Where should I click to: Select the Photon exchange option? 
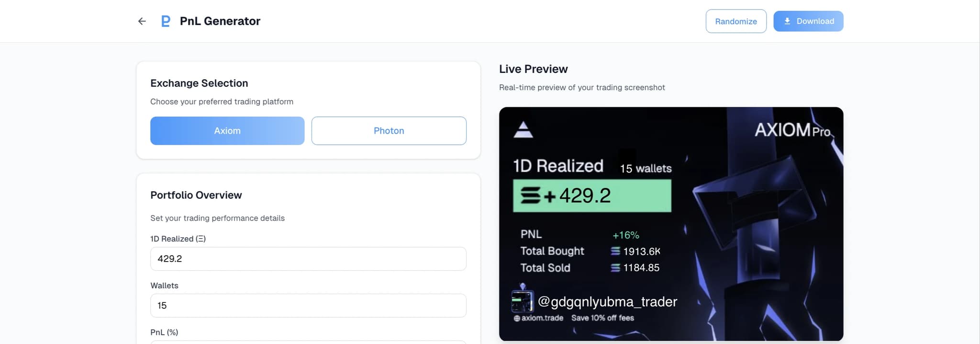[389, 131]
